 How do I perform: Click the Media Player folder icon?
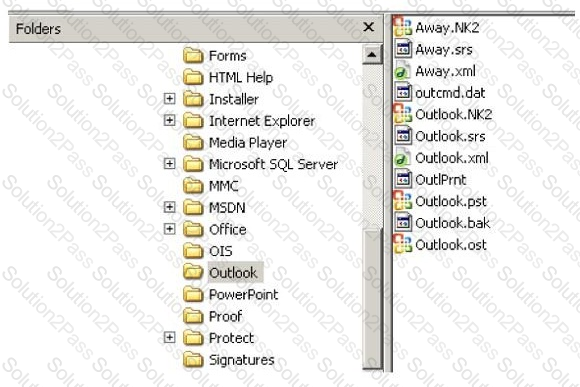(193, 142)
